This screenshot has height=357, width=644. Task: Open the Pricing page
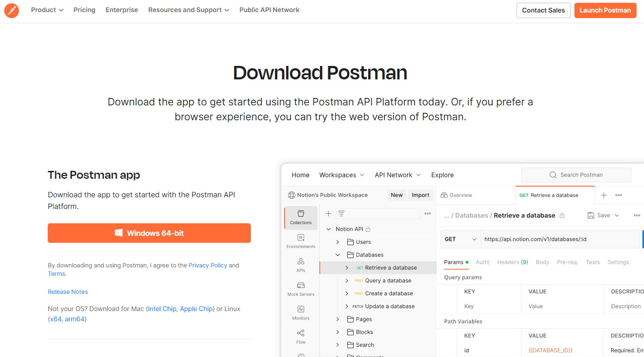tap(84, 10)
